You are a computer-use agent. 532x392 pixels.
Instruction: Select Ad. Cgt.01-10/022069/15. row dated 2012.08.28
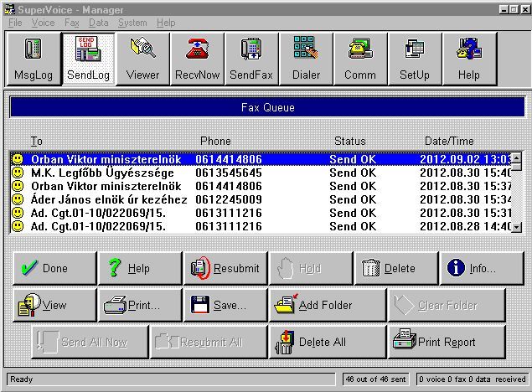coord(261,226)
